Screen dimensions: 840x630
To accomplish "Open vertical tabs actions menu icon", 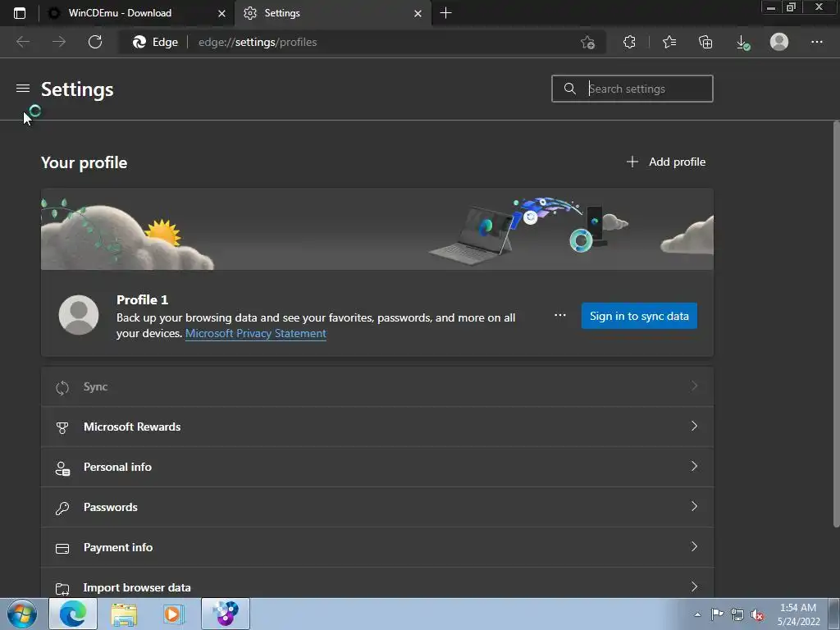I will click(x=20, y=13).
